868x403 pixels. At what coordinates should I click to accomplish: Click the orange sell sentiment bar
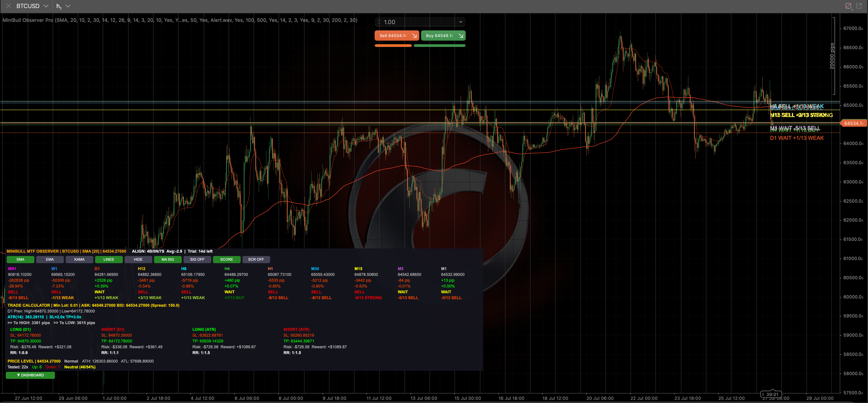(393, 46)
